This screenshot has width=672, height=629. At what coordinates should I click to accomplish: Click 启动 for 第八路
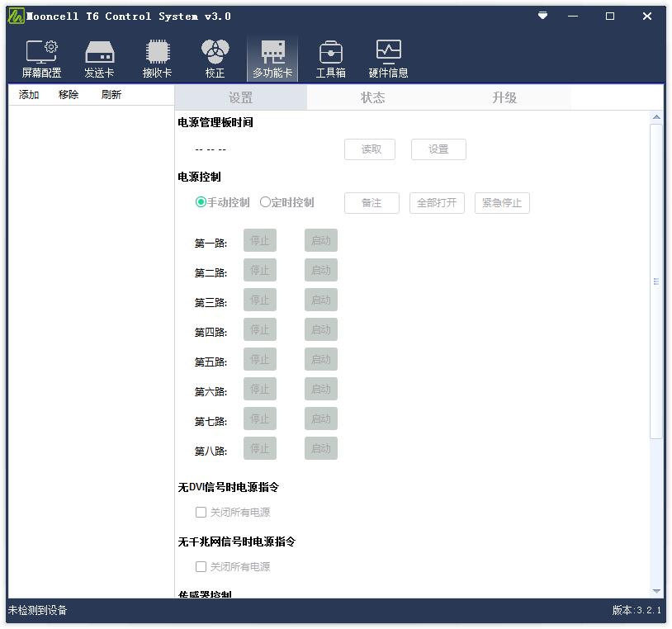tap(321, 448)
